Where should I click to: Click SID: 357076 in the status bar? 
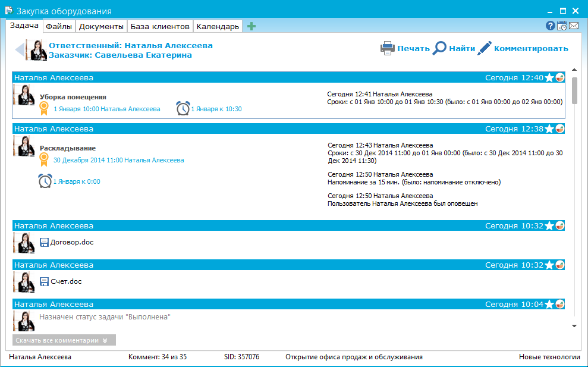click(x=241, y=357)
